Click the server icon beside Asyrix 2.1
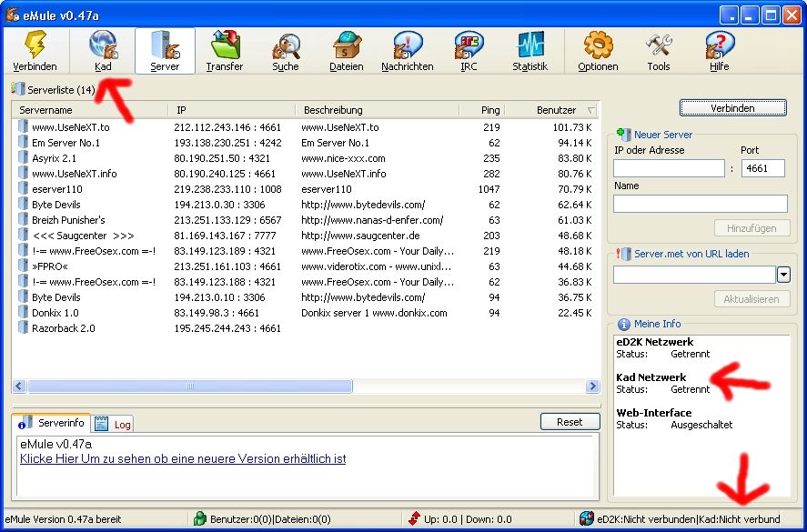The image size is (807, 532). click(x=23, y=157)
